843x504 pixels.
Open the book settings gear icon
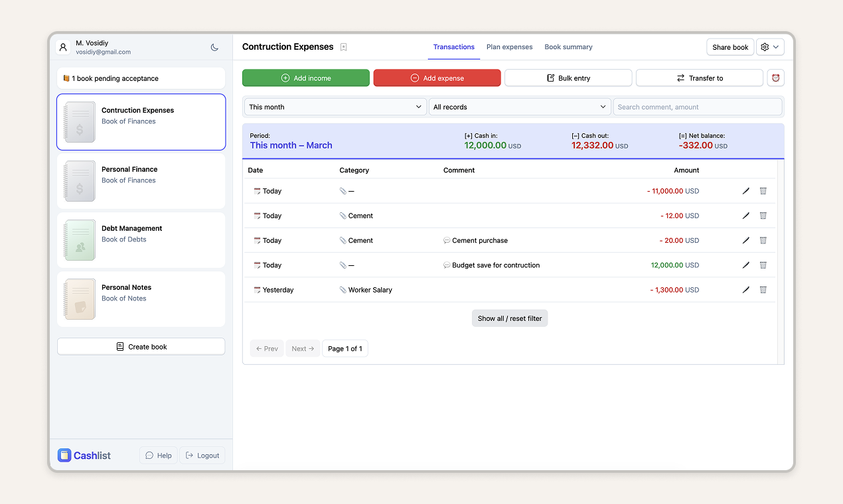pos(765,47)
